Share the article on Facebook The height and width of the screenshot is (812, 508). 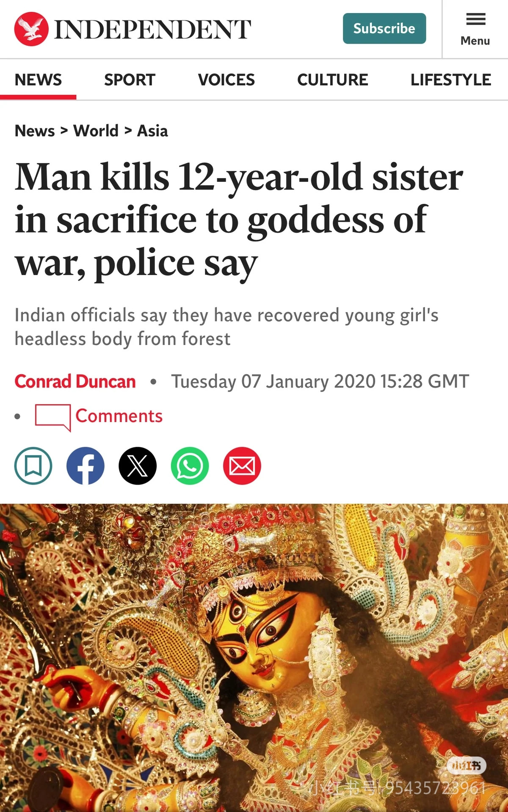[86, 466]
